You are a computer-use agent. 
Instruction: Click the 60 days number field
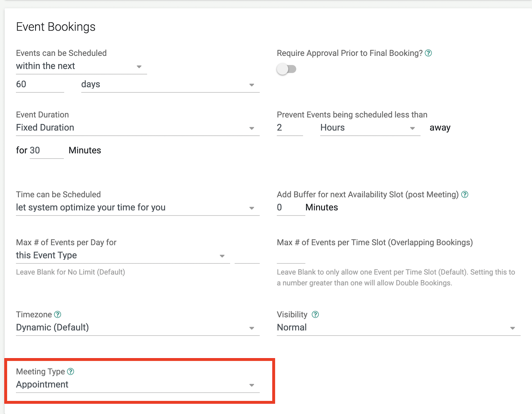coord(40,84)
